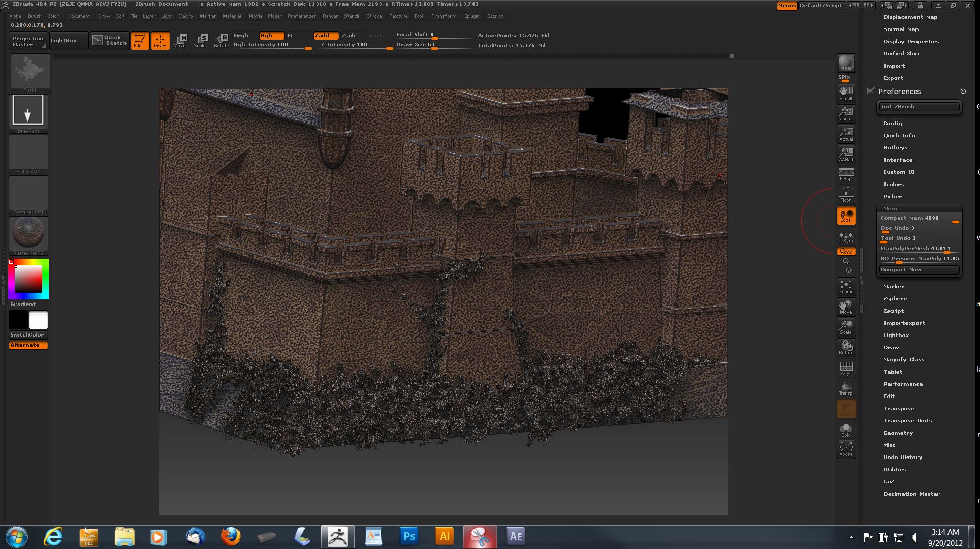Image resolution: width=980 pixels, height=549 pixels.
Task: Select the Scroll canvas icon
Action: [846, 93]
